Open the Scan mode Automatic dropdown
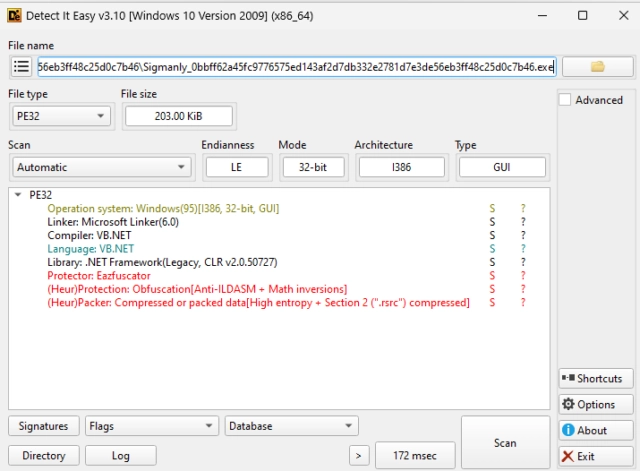The width and height of the screenshot is (640, 471). click(100, 167)
